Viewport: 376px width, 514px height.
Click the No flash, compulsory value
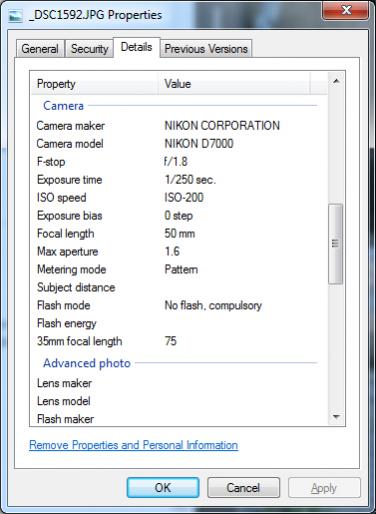[213, 306]
